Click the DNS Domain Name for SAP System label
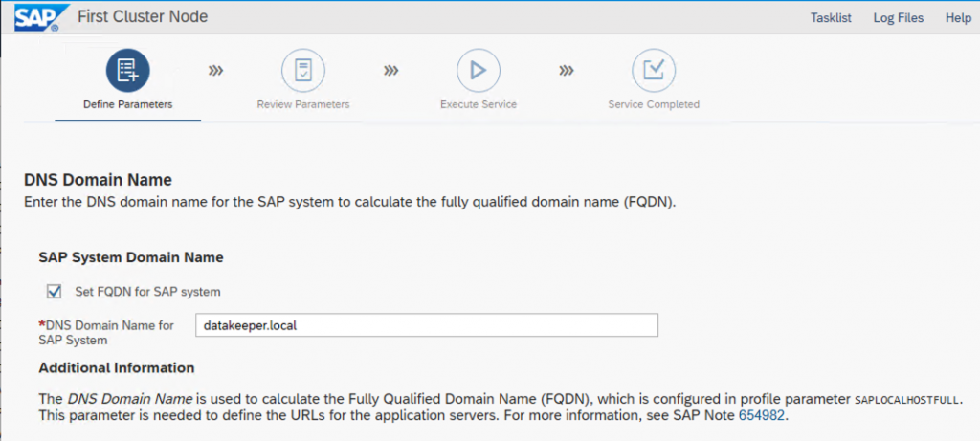The image size is (980, 441). point(106,332)
